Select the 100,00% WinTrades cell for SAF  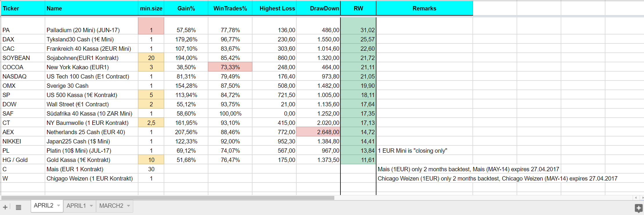(x=230, y=113)
